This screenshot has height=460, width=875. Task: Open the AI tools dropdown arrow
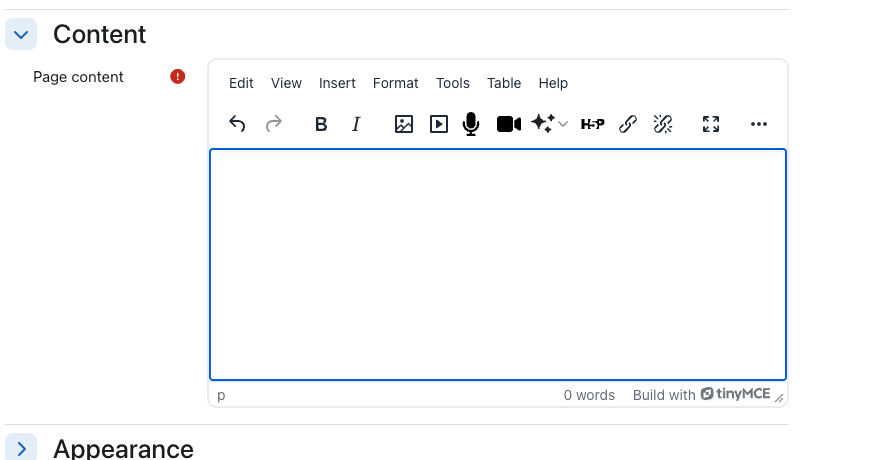coord(563,124)
